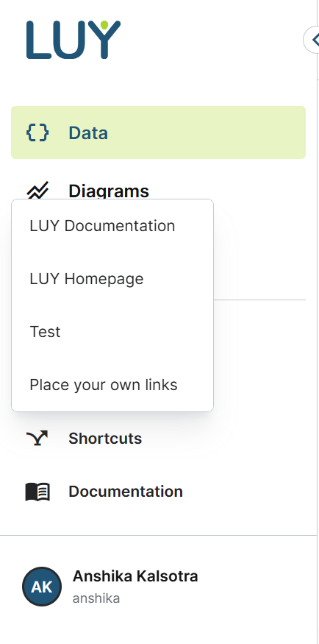This screenshot has width=319, height=644.
Task: Select the highlighted green Data row
Action: (158, 132)
